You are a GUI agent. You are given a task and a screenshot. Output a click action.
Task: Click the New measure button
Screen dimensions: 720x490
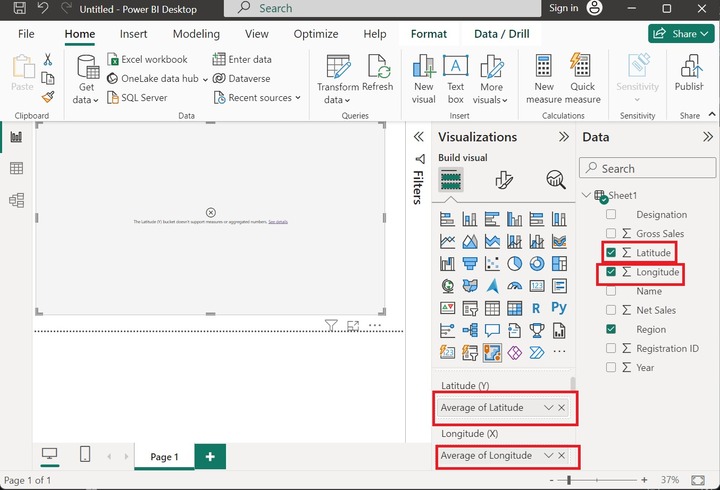tap(544, 79)
